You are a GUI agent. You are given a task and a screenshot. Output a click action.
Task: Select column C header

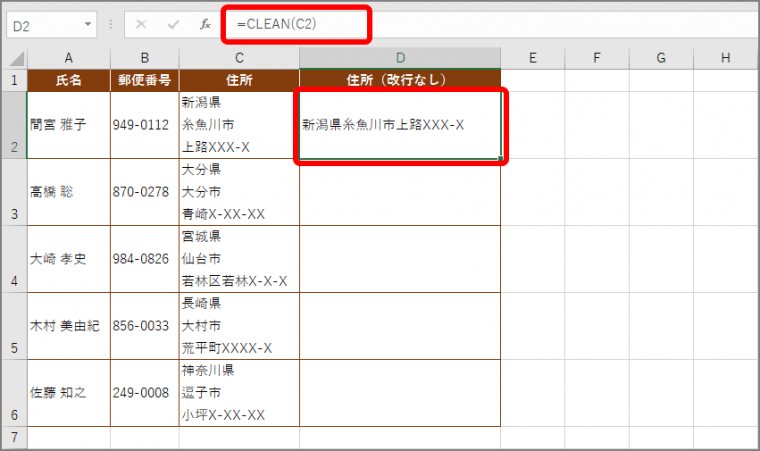coord(239,58)
